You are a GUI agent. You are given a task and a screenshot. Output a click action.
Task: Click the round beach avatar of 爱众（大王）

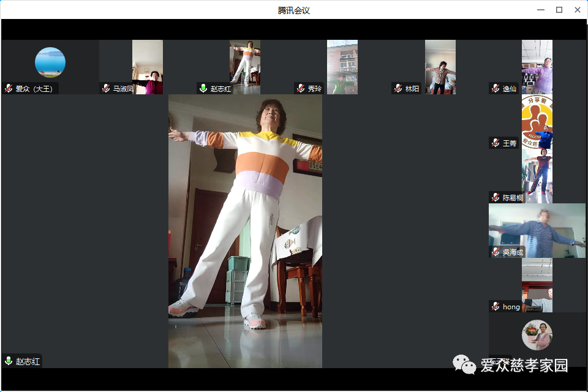click(50, 62)
